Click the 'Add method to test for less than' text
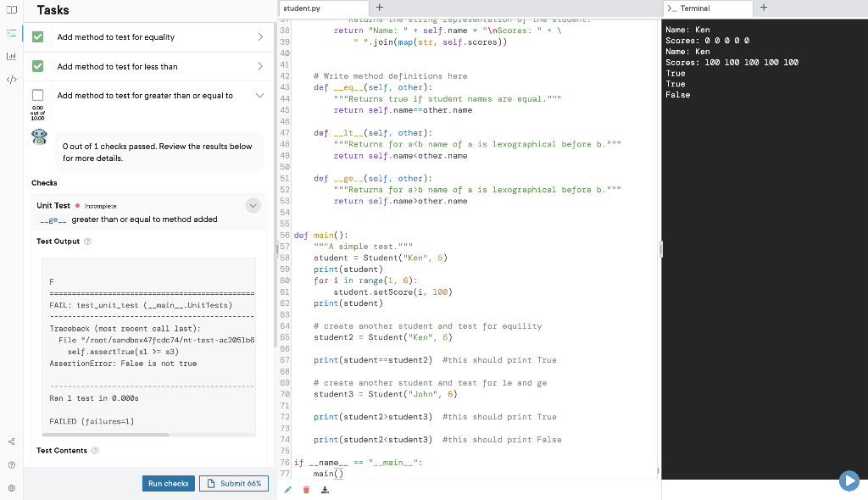The image size is (868, 500). [117, 66]
